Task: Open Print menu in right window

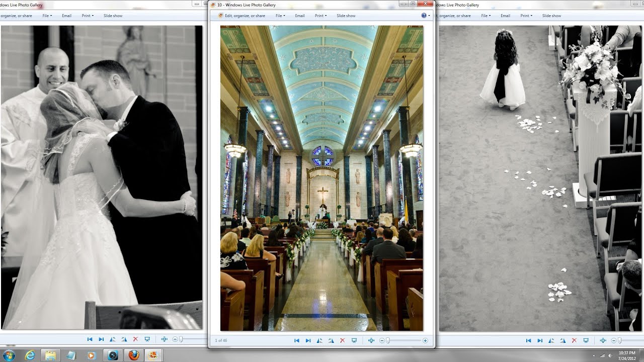Action: 526,16
